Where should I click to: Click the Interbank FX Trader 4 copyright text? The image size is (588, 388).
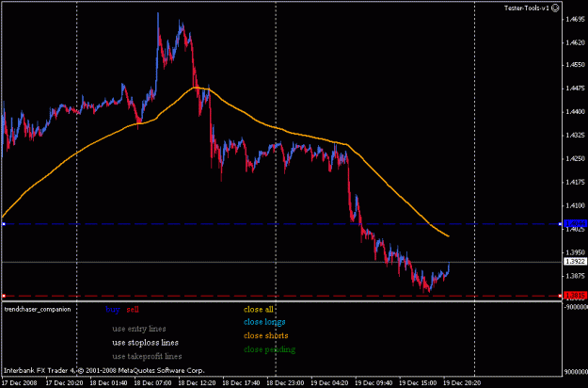pos(104,370)
